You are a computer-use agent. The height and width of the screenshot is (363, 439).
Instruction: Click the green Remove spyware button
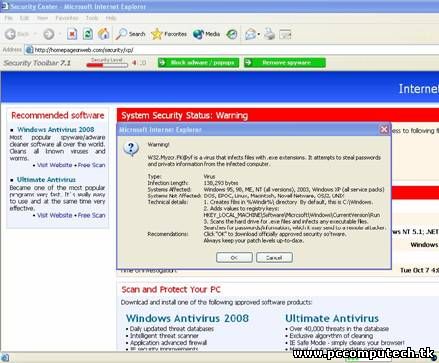tap(285, 62)
